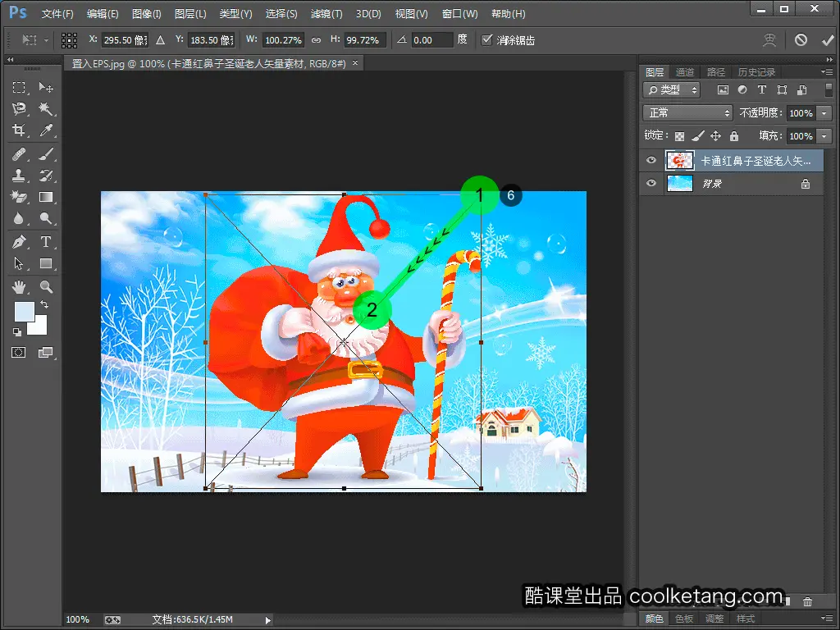Filter layers by type layers
The width and height of the screenshot is (840, 630).
762,90
